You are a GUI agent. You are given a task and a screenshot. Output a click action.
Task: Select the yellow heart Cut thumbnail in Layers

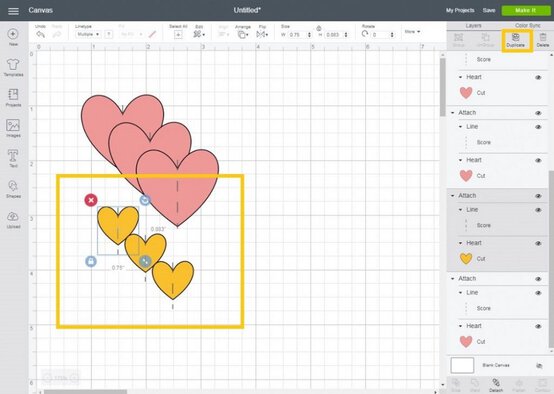[466, 259]
